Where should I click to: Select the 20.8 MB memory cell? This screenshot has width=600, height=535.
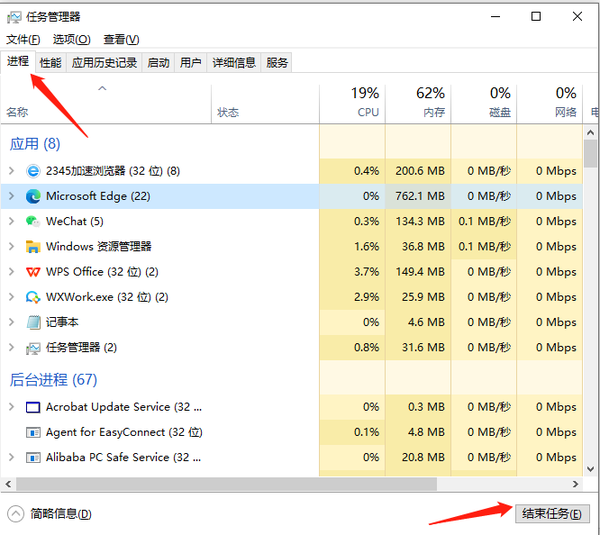[418, 457]
